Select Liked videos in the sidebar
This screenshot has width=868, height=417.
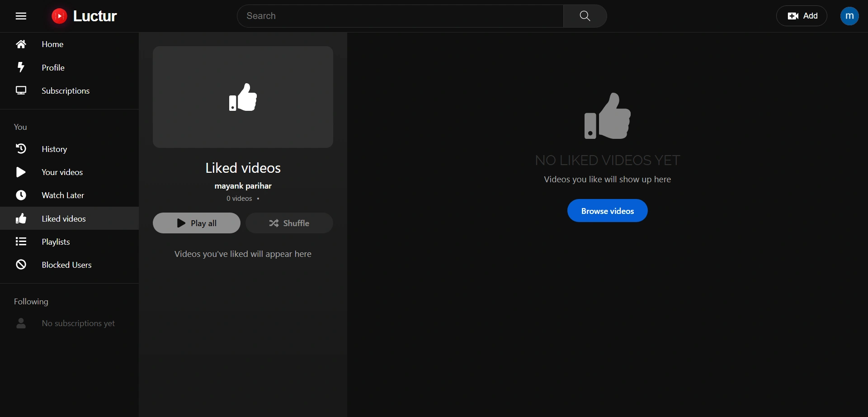(63, 219)
